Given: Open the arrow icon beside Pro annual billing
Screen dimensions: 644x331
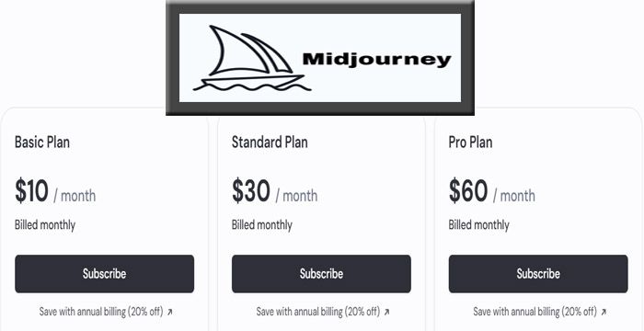Looking at the screenshot, I should 604,312.
